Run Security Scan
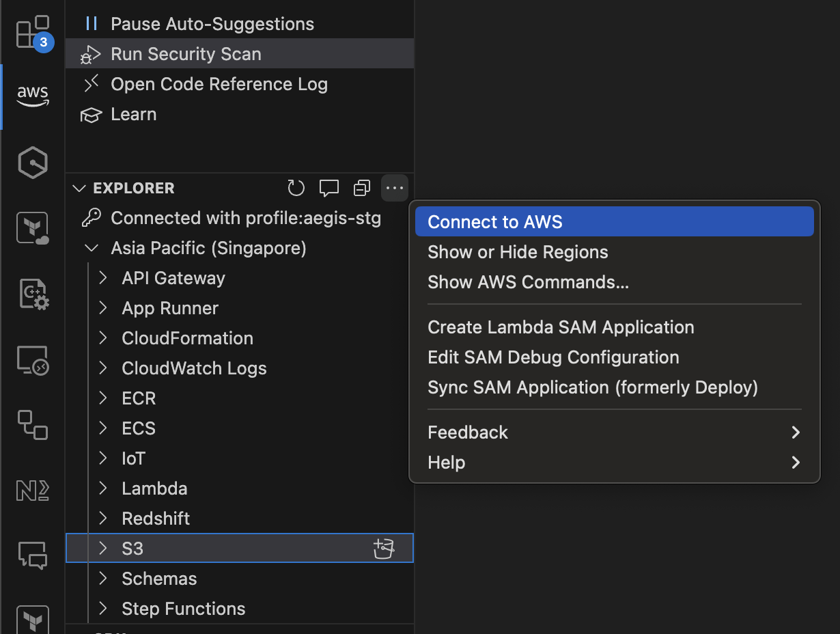 [186, 54]
